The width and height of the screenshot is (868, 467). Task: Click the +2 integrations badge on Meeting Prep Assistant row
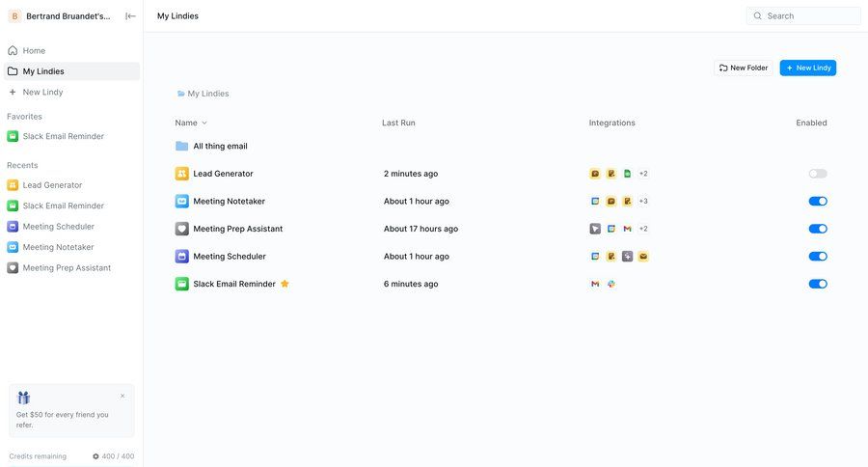643,229
